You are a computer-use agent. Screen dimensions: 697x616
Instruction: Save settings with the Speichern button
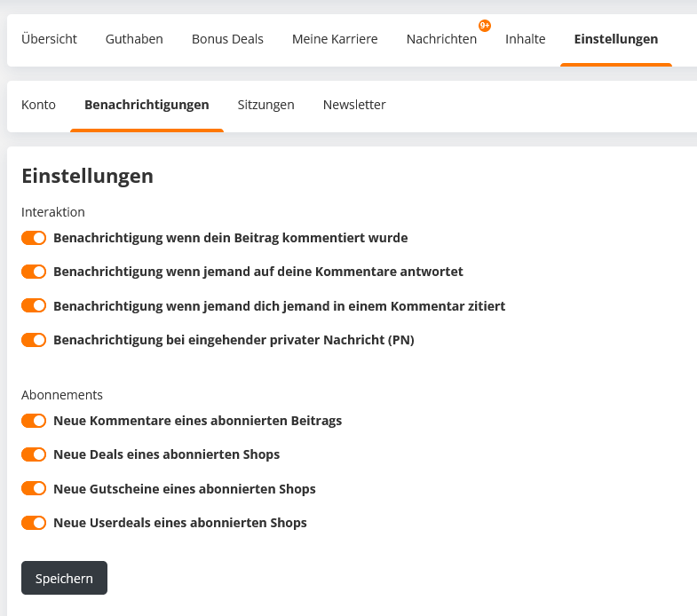65,578
